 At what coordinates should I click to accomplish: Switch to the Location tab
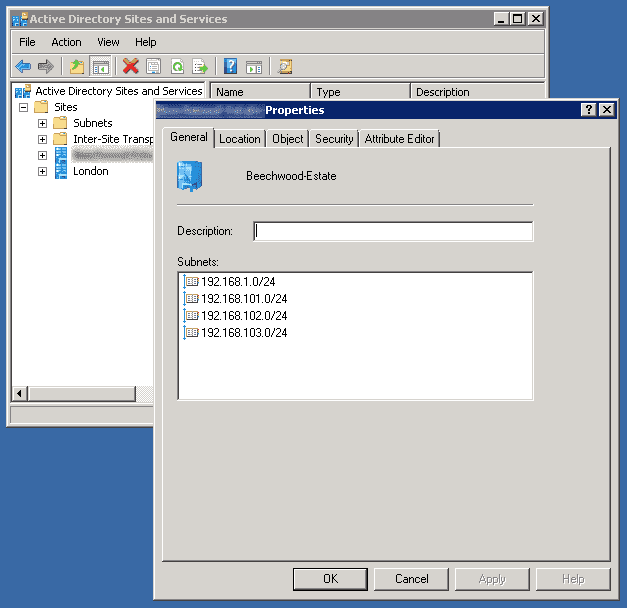[x=240, y=139]
